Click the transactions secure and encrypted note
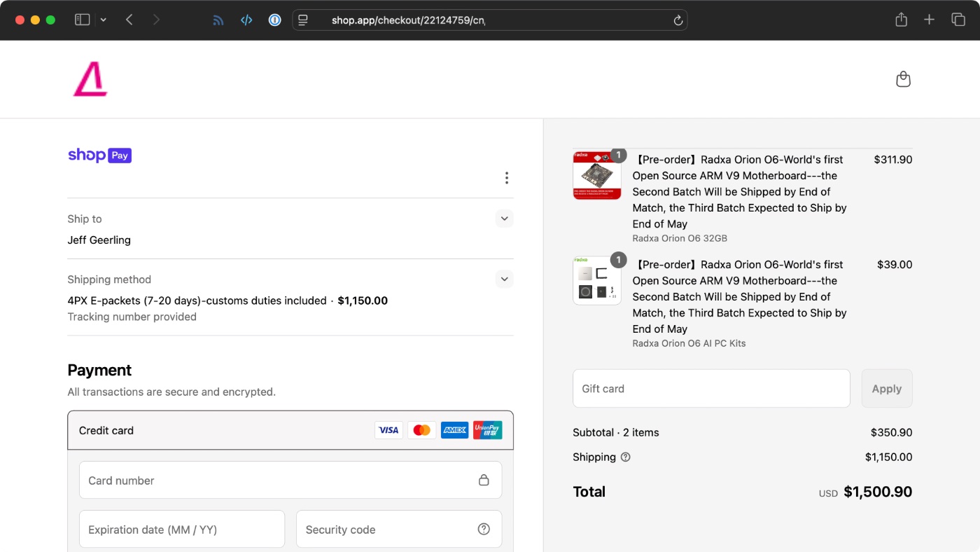Image resolution: width=980 pixels, height=552 pixels. pos(171,392)
